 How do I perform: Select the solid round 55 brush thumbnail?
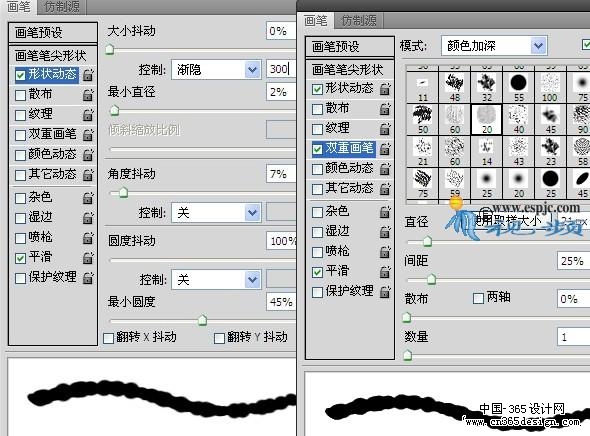519,87
